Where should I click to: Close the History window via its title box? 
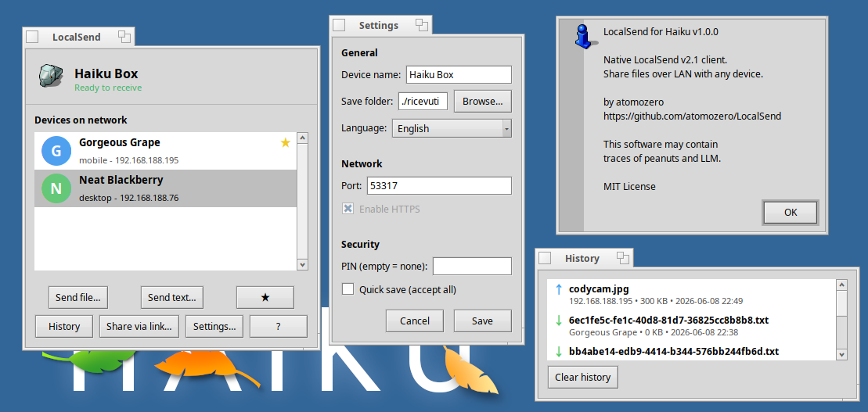[x=546, y=258]
